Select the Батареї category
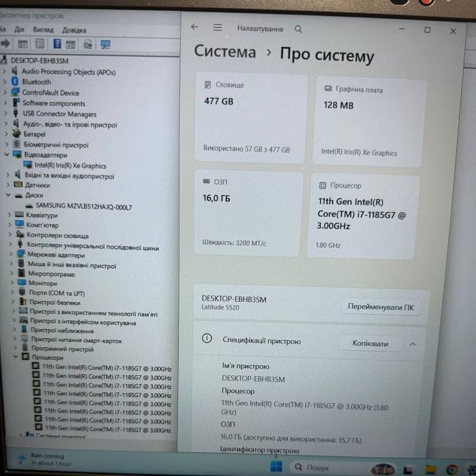Viewport: 476px width, 476px height. 35,134
